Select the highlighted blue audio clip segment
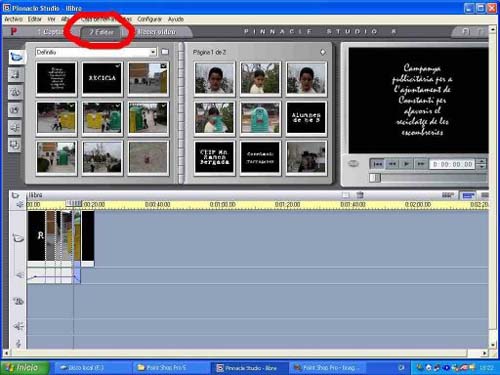 (x=77, y=275)
